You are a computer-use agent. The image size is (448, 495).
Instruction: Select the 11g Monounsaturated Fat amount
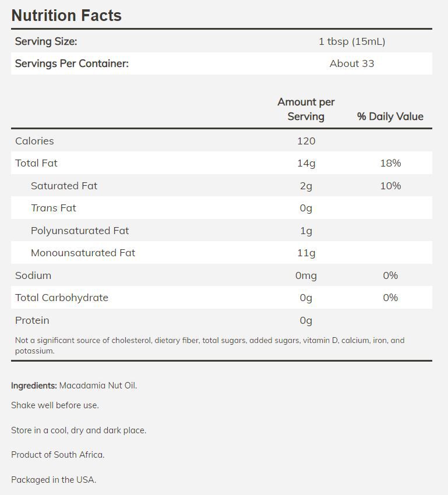click(x=306, y=253)
